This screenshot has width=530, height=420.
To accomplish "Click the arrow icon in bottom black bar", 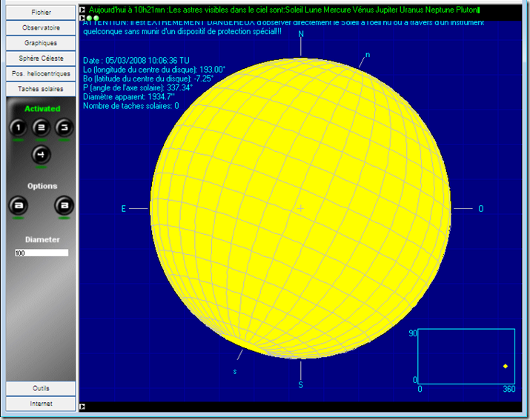I will pyautogui.click(x=82, y=407).
